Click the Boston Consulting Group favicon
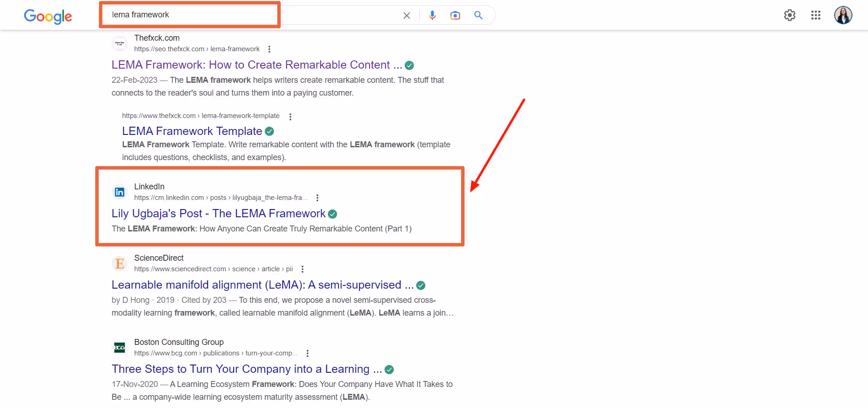The image size is (868, 408). tap(119, 348)
